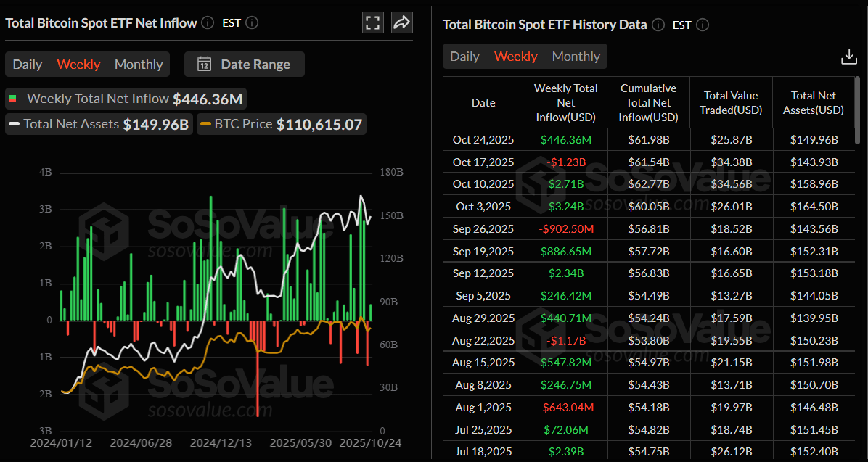Click the EST info icon on the data panel
The height and width of the screenshot is (462, 868).
(701, 25)
